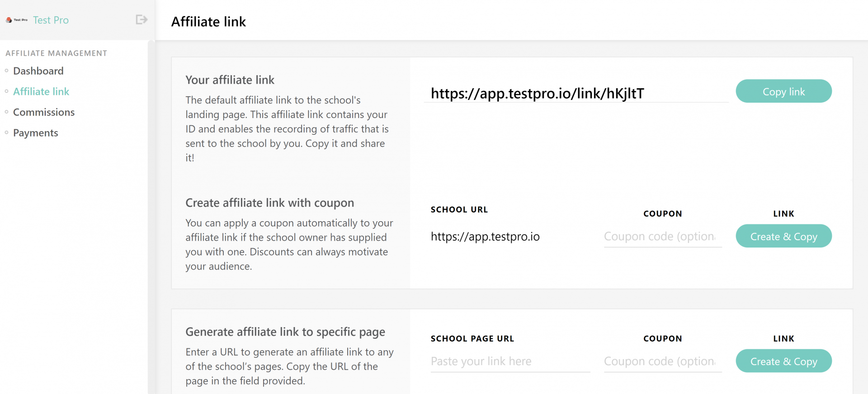Click the Dashboard bullet marker

(6, 71)
